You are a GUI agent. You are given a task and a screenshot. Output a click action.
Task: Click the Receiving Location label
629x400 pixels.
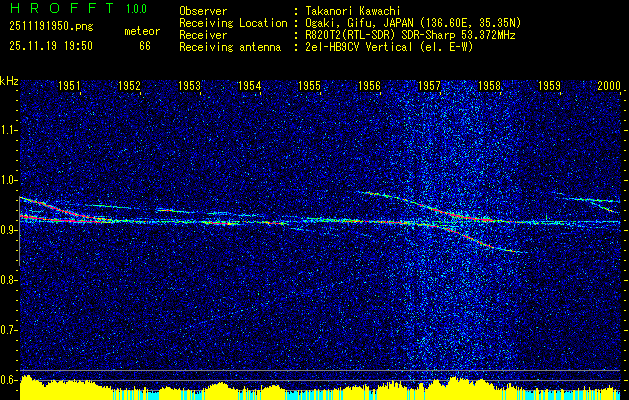click(x=233, y=23)
